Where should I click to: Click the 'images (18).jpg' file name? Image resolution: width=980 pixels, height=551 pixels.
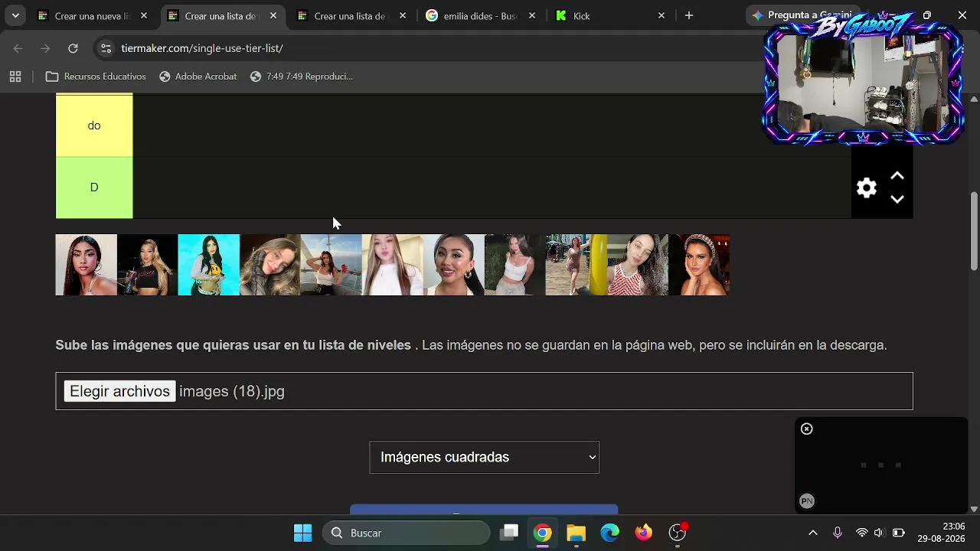point(232,391)
